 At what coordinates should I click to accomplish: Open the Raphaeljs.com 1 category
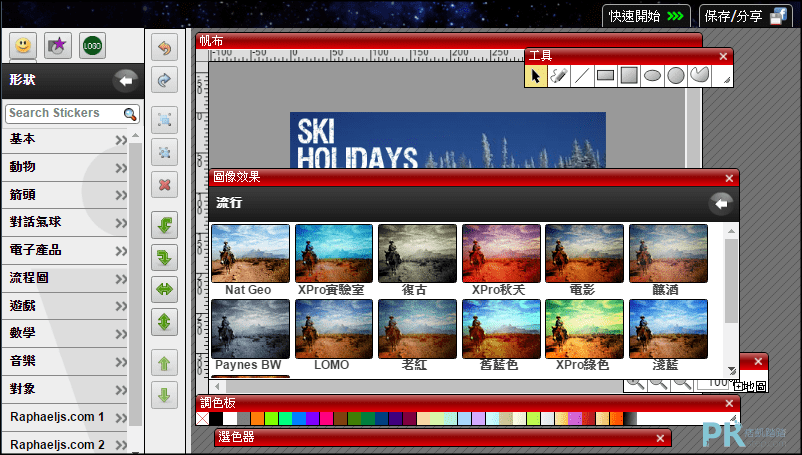(x=65, y=417)
